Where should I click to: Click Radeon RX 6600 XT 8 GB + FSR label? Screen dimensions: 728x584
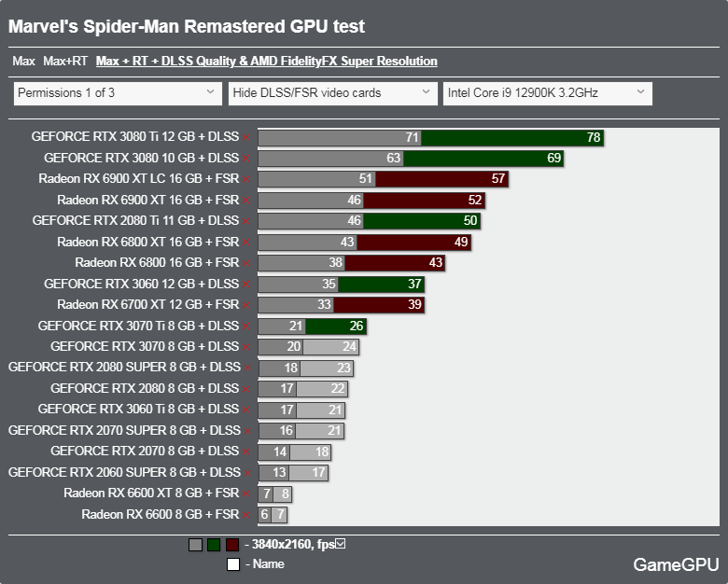[151, 493]
